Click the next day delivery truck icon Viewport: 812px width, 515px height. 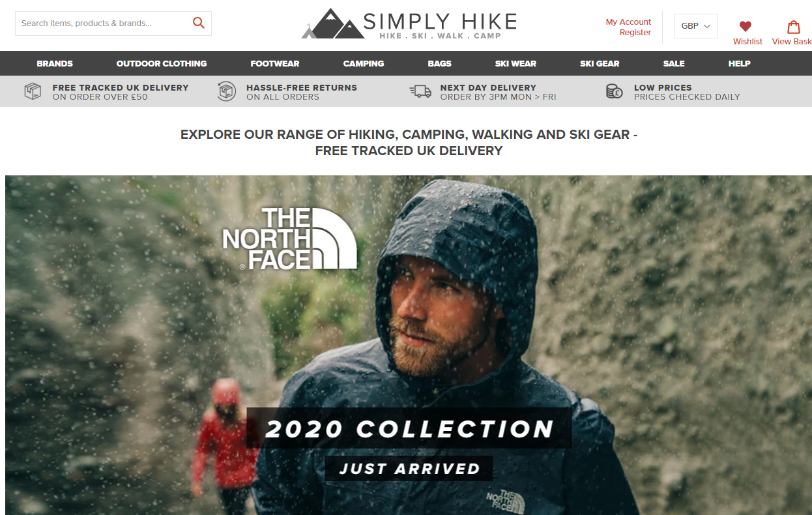[x=420, y=91]
